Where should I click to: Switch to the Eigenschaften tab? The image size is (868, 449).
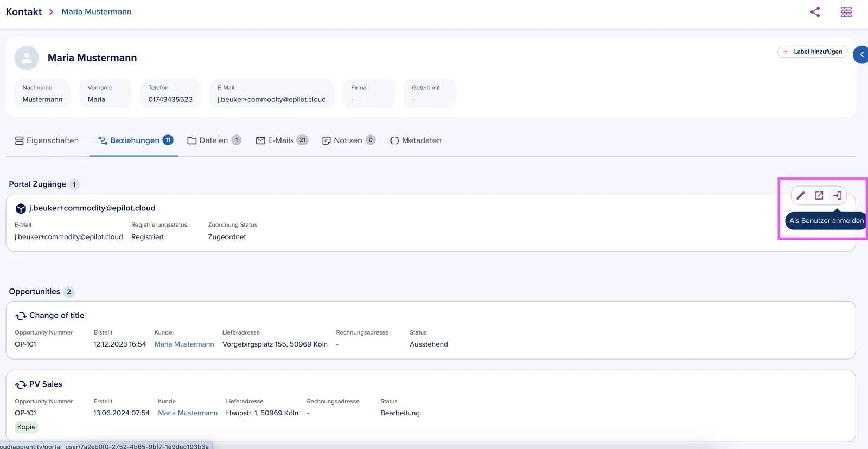[47, 140]
